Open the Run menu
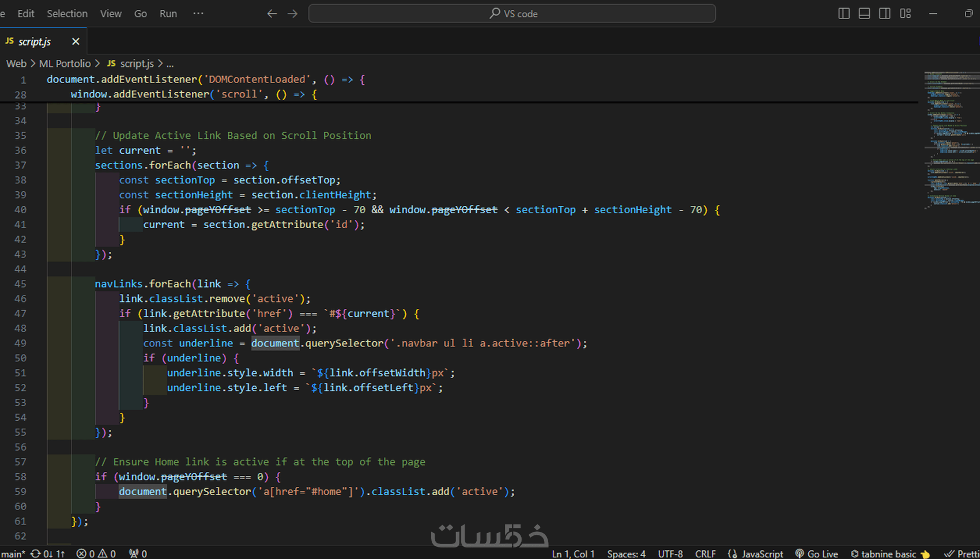Viewport: 980px width, 559px height. point(168,13)
